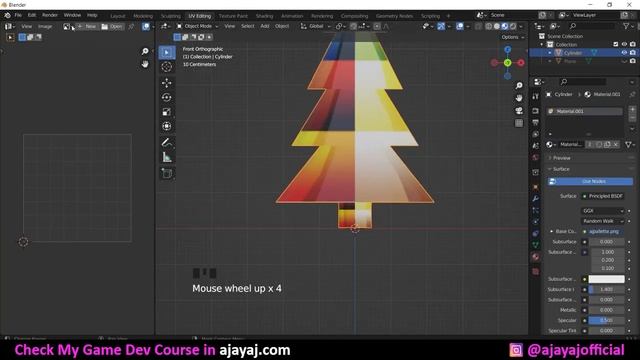The image size is (640, 360).
Task: Toggle render camera icon for Cylinder
Action: pos(633,53)
